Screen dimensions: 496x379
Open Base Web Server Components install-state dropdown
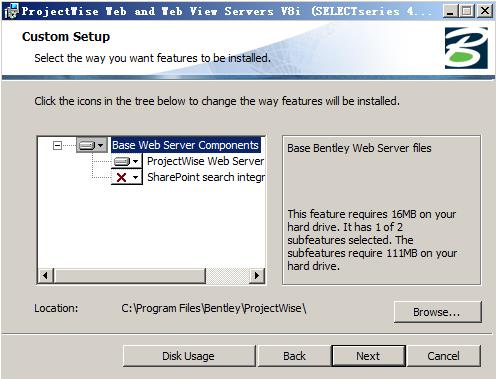(92, 145)
